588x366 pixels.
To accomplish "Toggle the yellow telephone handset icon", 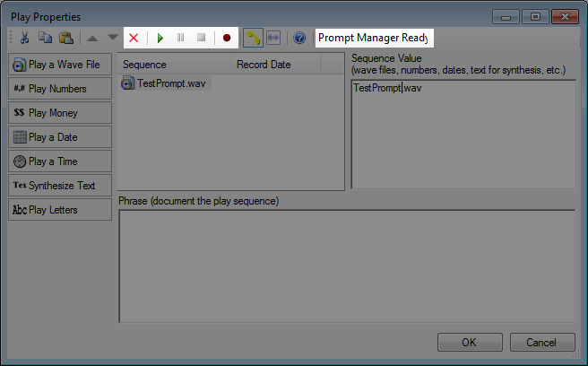I will (x=253, y=38).
